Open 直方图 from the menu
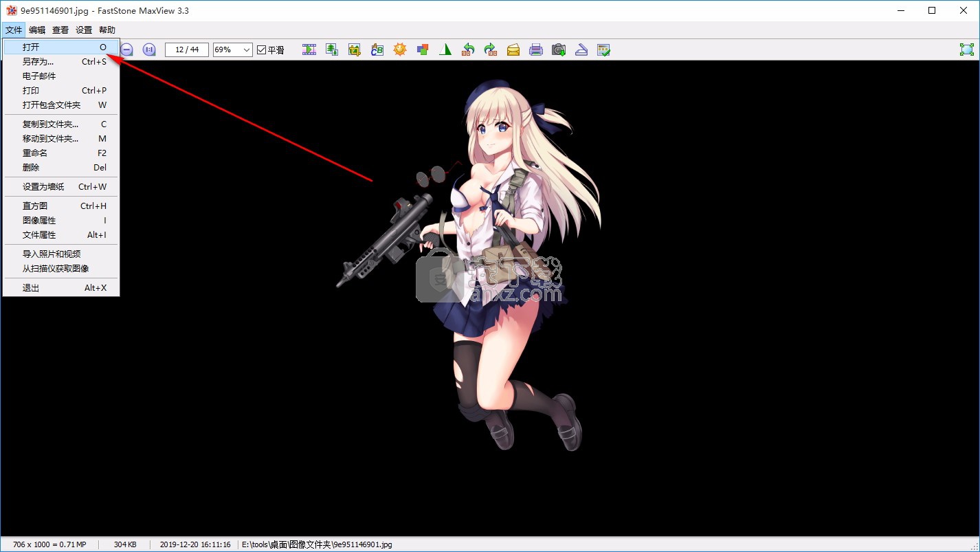The height and width of the screenshot is (552, 980). coord(61,206)
